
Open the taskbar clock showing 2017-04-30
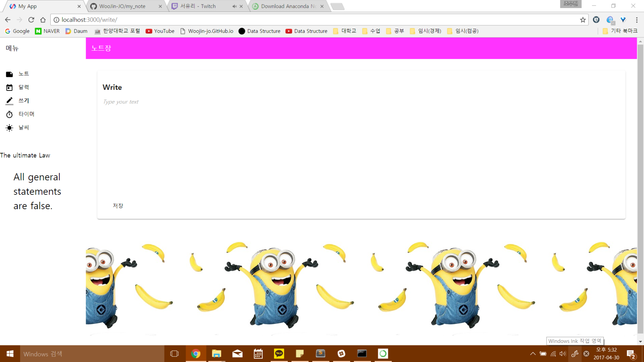tap(606, 354)
